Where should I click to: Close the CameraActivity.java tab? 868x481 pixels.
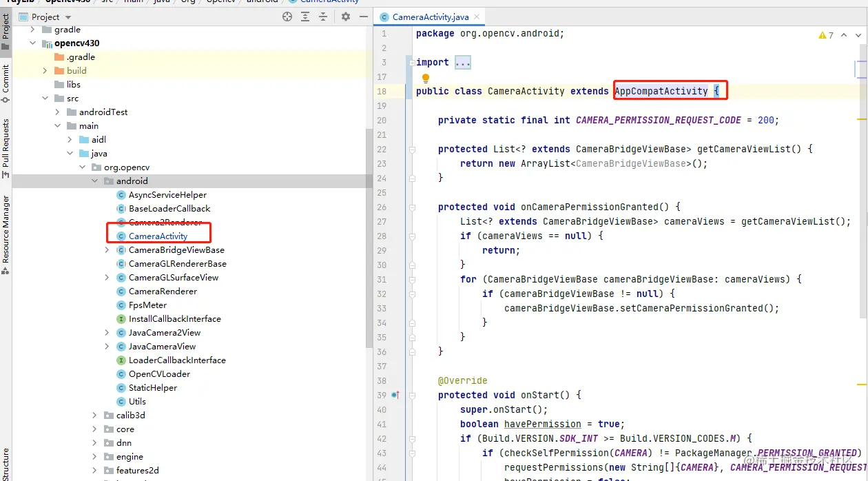pyautogui.click(x=477, y=17)
